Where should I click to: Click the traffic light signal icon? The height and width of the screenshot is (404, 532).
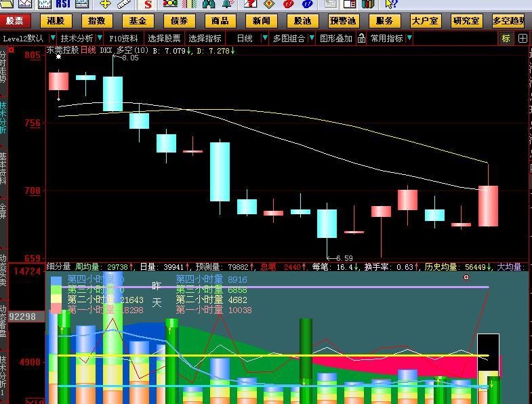[170, 4]
